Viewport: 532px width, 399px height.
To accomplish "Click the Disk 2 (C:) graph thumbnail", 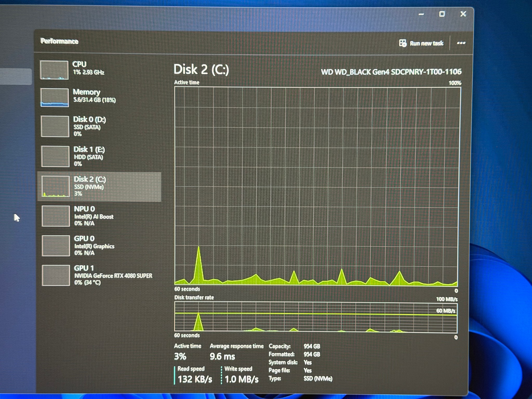I will tap(56, 186).
